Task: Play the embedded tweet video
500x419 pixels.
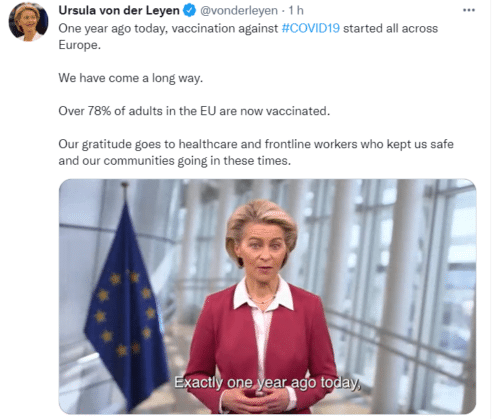Action: [267, 296]
